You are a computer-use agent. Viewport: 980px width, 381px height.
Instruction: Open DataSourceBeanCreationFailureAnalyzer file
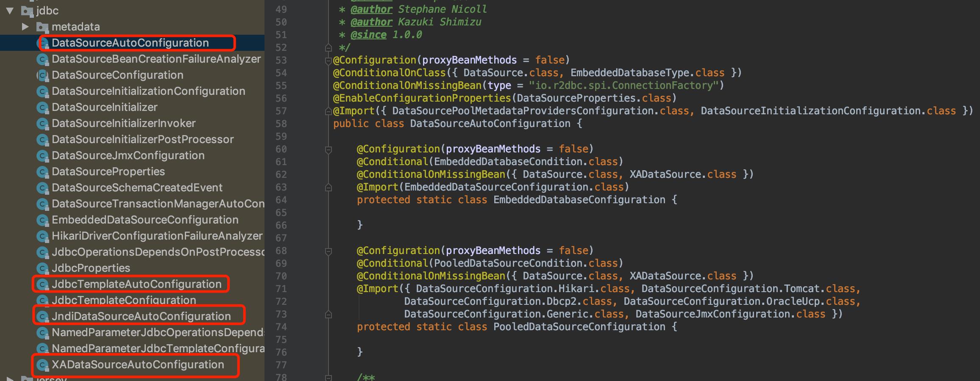(x=156, y=59)
